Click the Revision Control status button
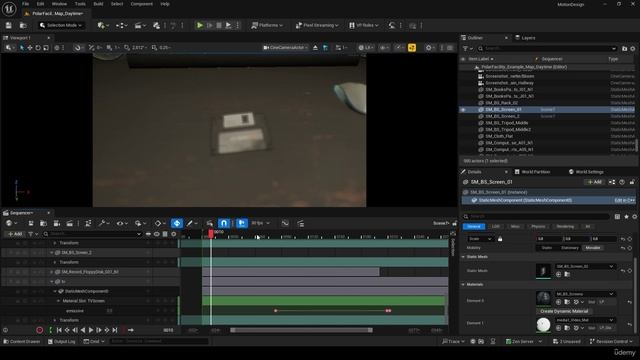The width and height of the screenshot is (640, 360). 611,342
